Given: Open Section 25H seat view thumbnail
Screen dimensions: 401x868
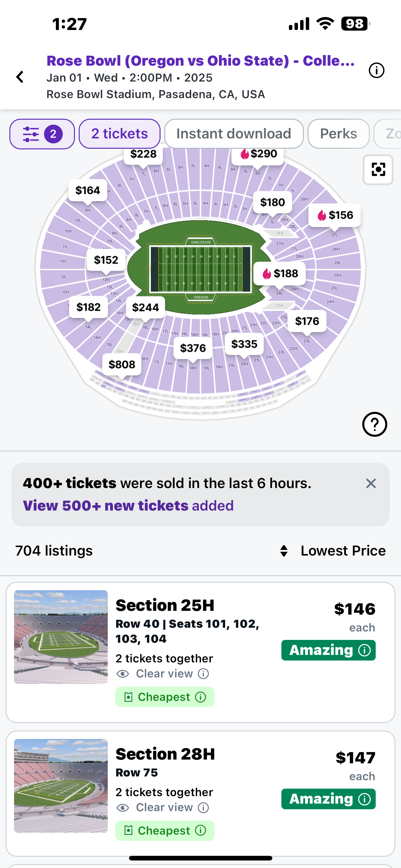Looking at the screenshot, I should click(61, 637).
